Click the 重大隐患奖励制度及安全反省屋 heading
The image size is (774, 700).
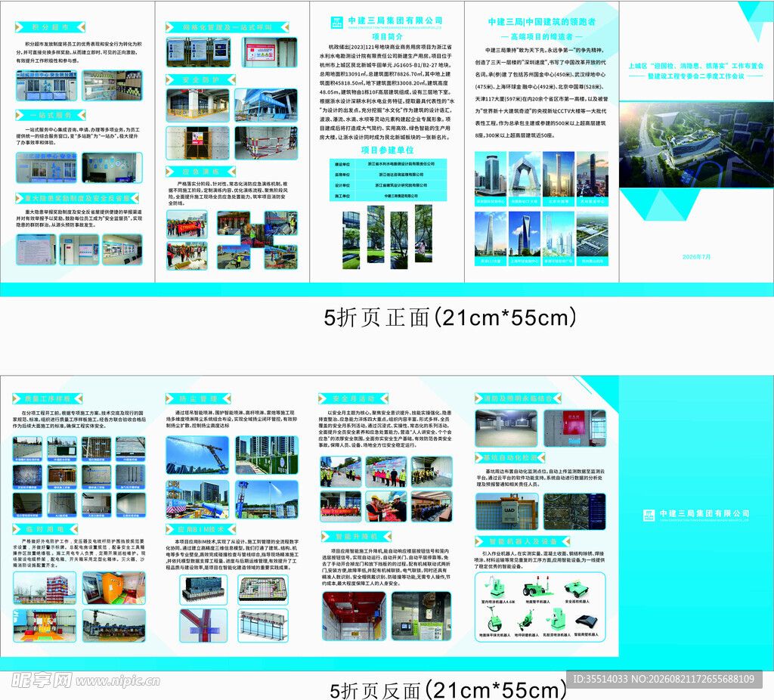(x=78, y=198)
